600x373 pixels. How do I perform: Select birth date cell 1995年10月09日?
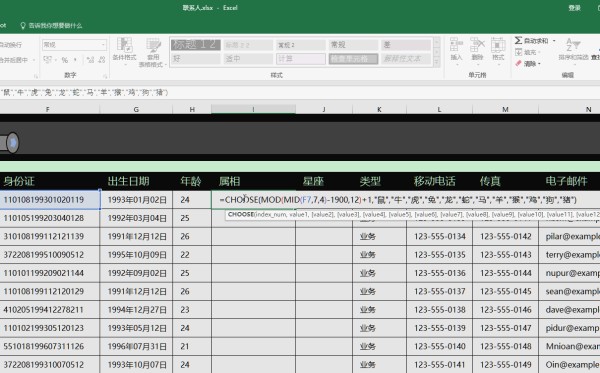point(136,255)
